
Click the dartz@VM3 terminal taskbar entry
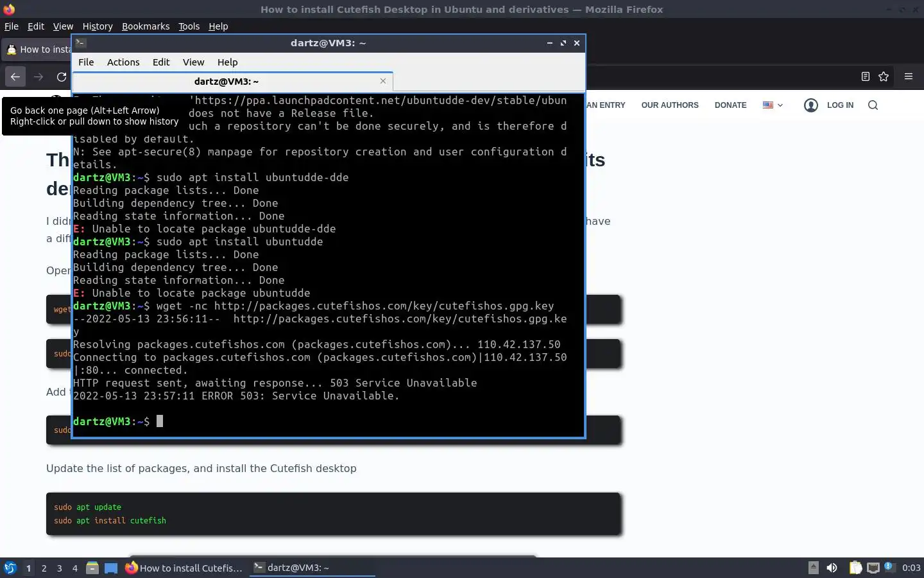coord(312,568)
